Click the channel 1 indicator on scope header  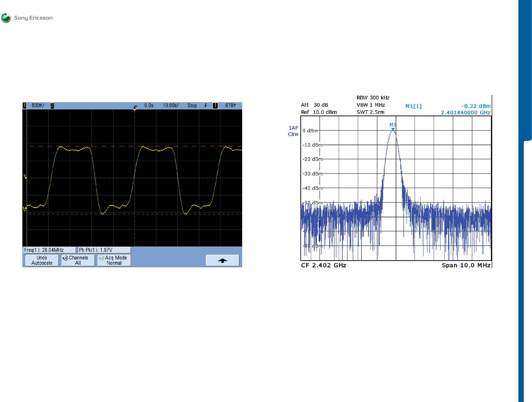coord(25,106)
